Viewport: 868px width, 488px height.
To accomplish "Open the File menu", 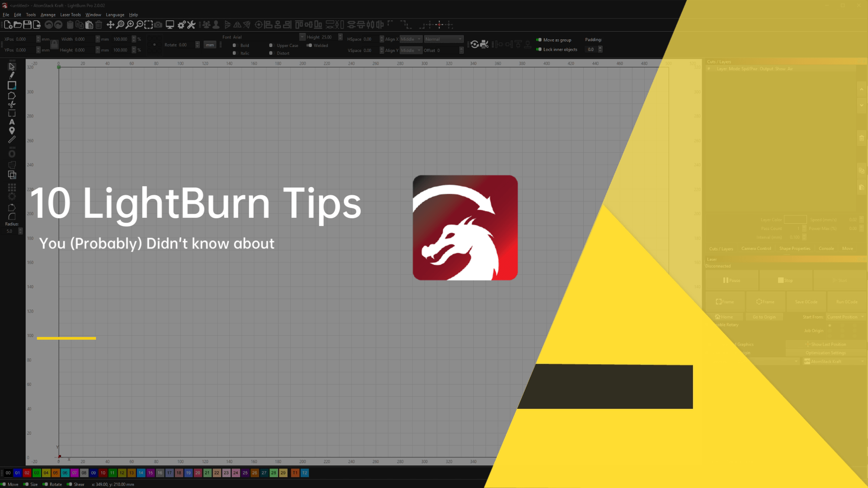I will point(6,15).
